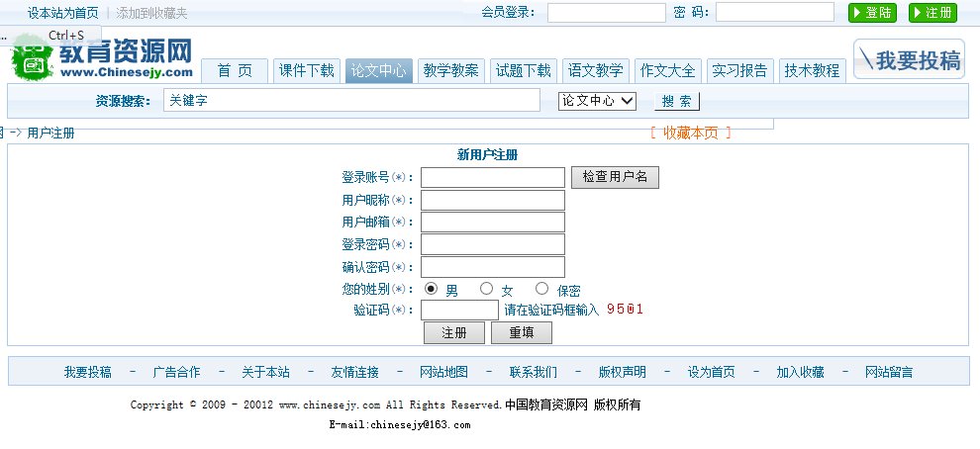980x449 pixels.
Task: Click footer link 加入收藏
Action: tap(800, 372)
